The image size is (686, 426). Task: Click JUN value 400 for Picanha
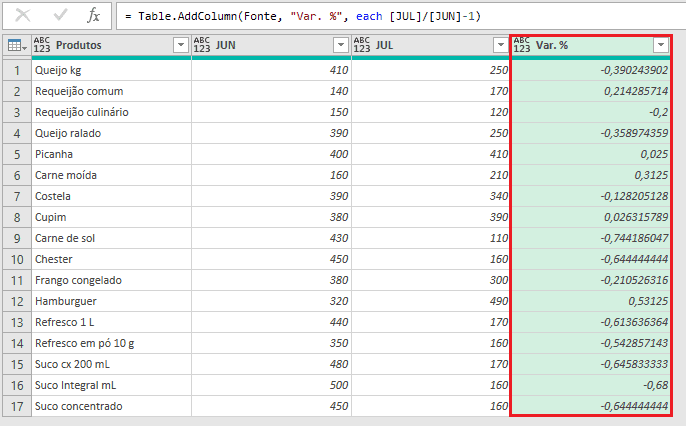272,154
